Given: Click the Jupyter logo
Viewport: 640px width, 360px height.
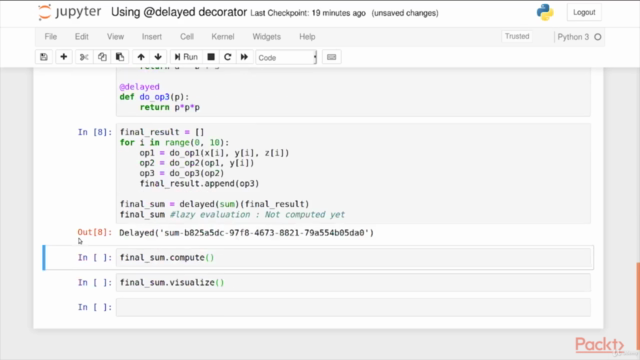Looking at the screenshot, I should [69, 12].
